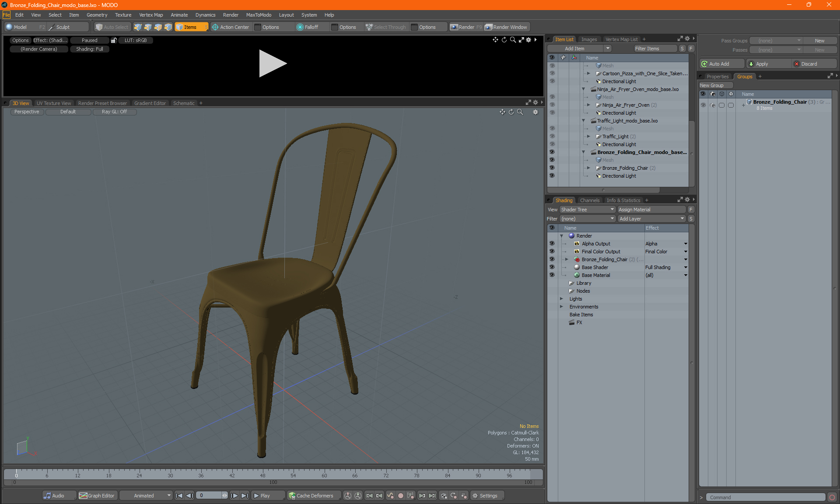
Task: Collapse Ninja_Air_Fryer_Oven_modo_base.lxo scene
Action: pyautogui.click(x=584, y=89)
